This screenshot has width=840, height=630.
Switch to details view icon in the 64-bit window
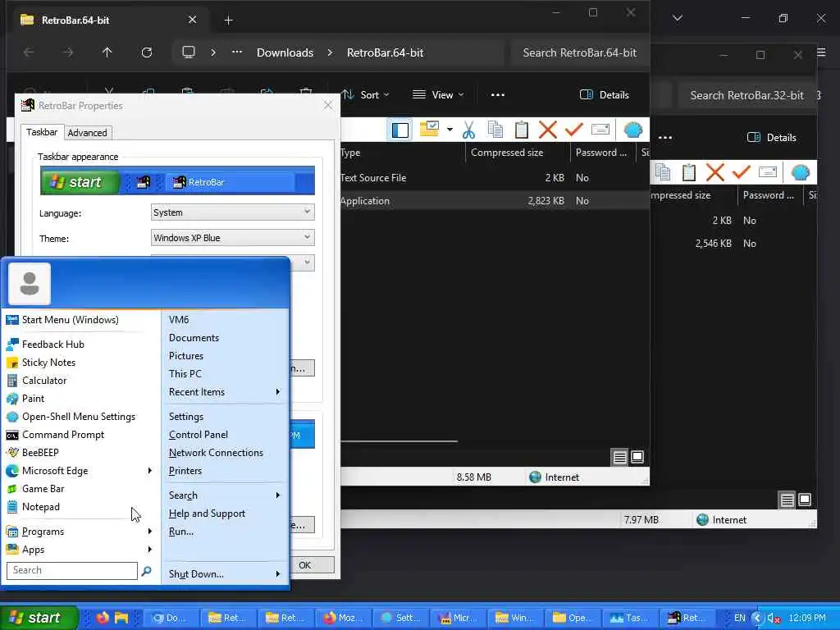tap(620, 457)
